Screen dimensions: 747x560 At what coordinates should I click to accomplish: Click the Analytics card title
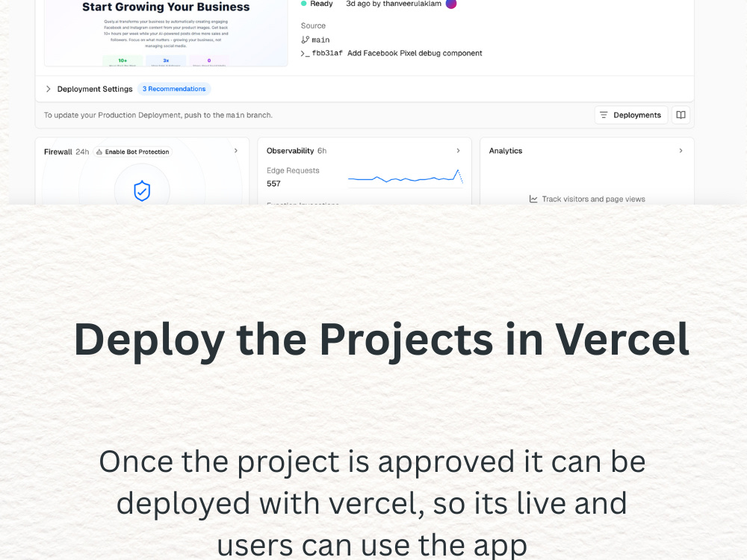point(506,151)
